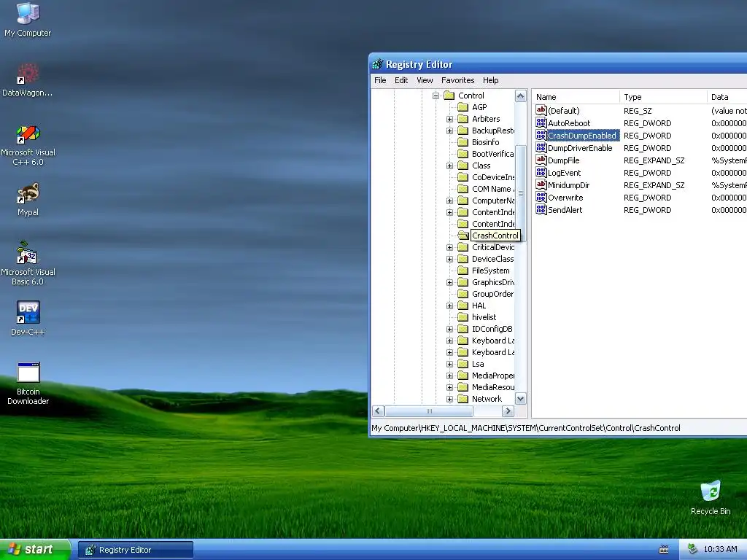Expand the DeviceClasses key
Screen dimensions: 747x560
pos(449,259)
